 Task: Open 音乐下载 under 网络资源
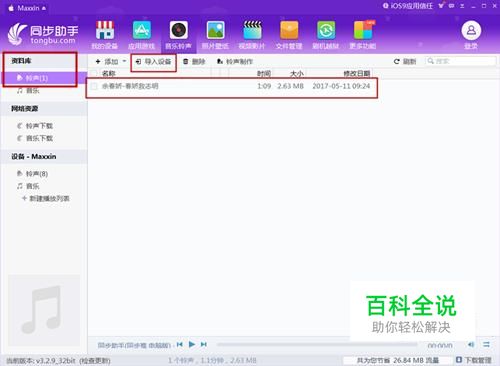tap(35, 138)
